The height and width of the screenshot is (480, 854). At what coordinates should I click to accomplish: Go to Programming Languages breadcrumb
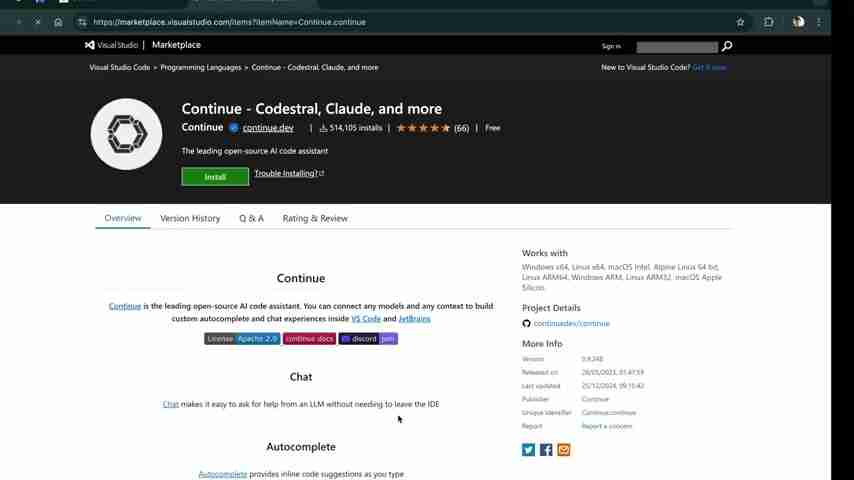[200, 68]
